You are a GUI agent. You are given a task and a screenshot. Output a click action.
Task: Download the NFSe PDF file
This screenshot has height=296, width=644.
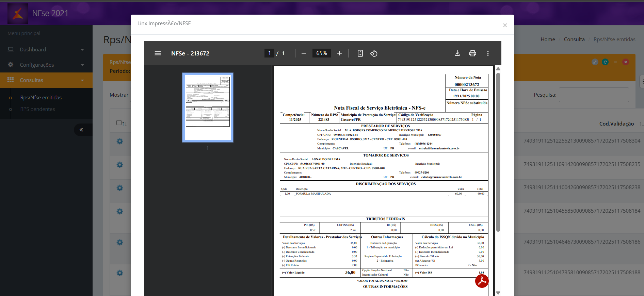(457, 53)
